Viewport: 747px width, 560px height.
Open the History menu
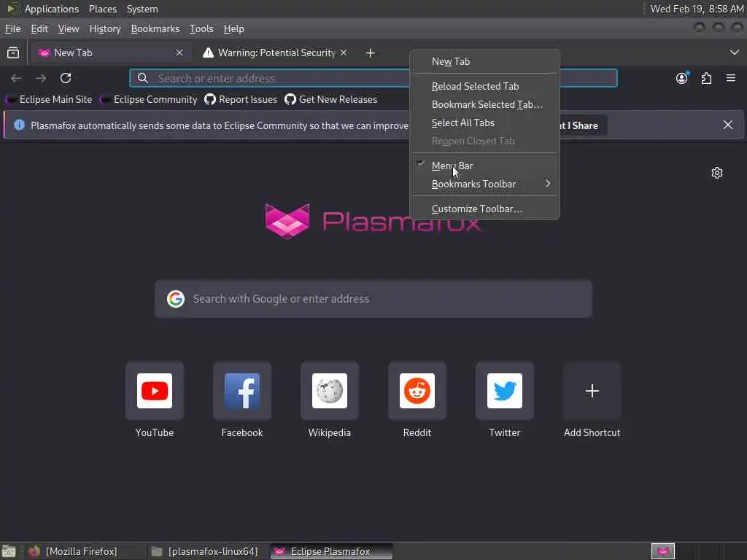click(105, 28)
